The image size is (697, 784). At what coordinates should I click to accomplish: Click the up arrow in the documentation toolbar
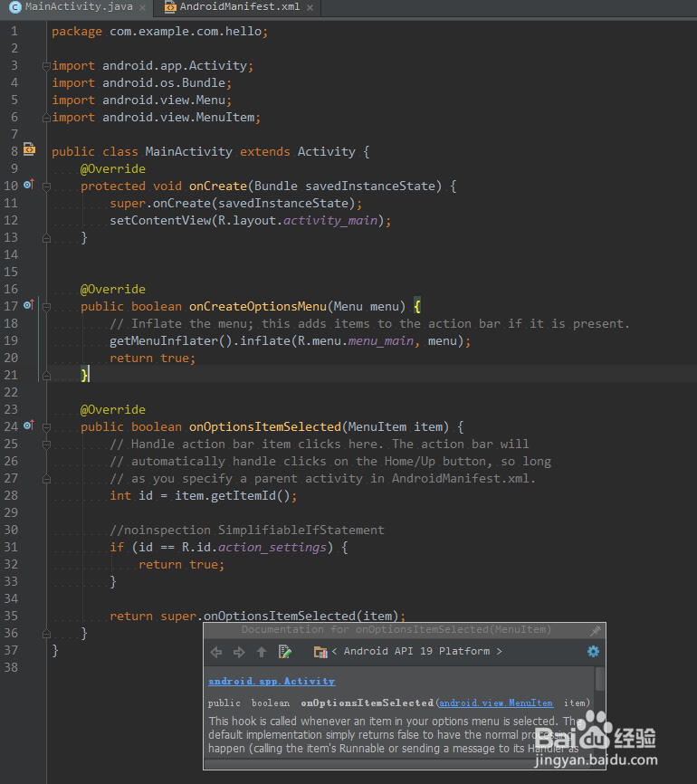[x=262, y=652]
